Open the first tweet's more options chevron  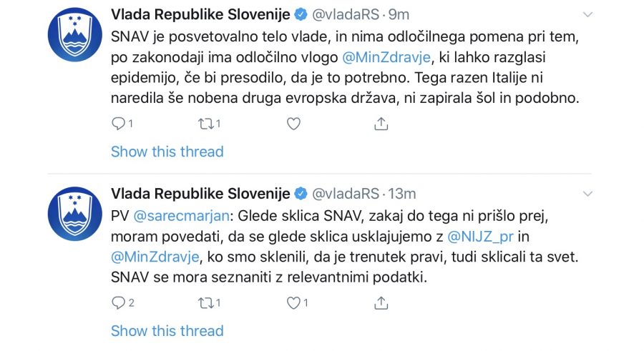pos(587,15)
